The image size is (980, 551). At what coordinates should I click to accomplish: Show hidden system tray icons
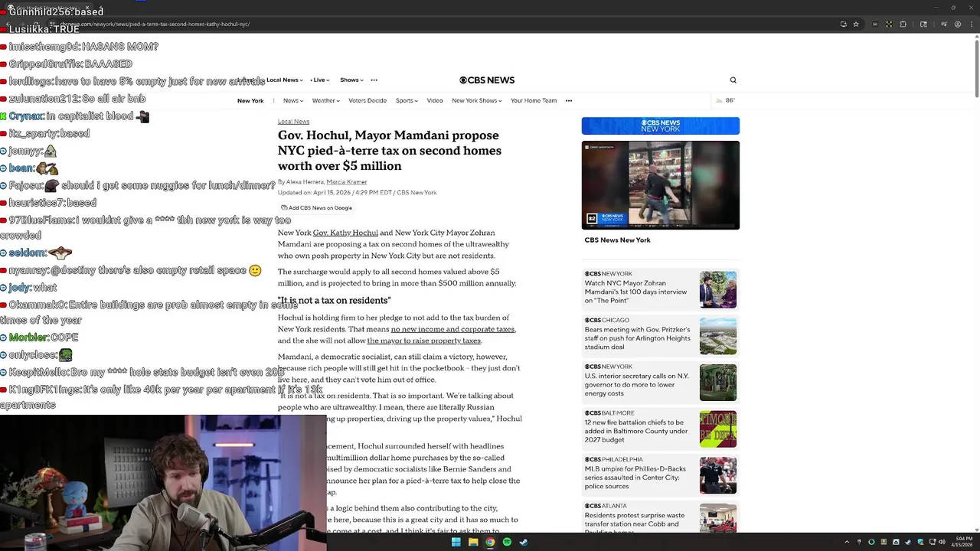click(847, 542)
